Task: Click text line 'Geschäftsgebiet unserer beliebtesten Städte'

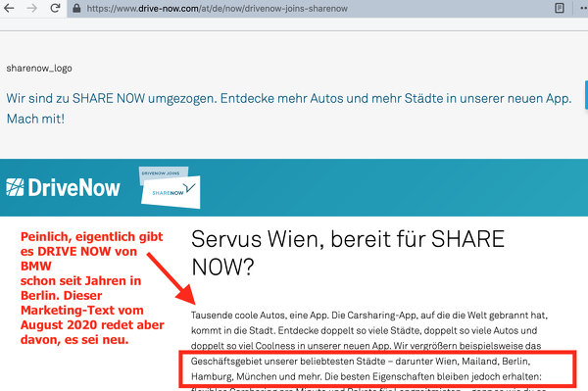Action: click(361, 362)
